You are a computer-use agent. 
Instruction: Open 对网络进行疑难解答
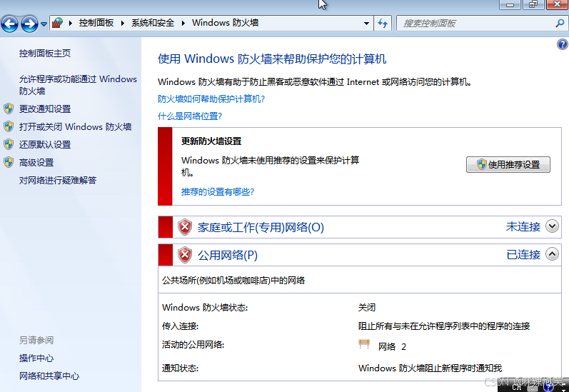[58, 180]
